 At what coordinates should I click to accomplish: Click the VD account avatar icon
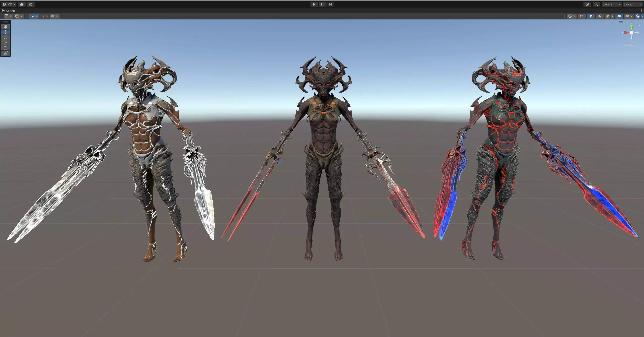click(x=4, y=4)
